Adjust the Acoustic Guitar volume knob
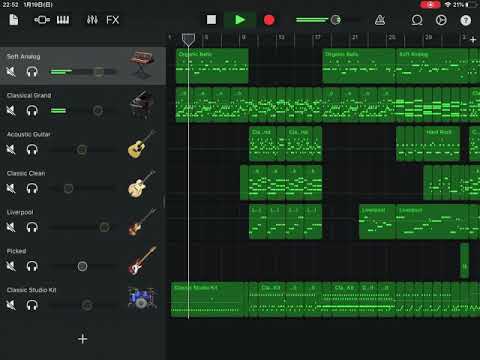The width and height of the screenshot is (480, 360). coord(82,150)
